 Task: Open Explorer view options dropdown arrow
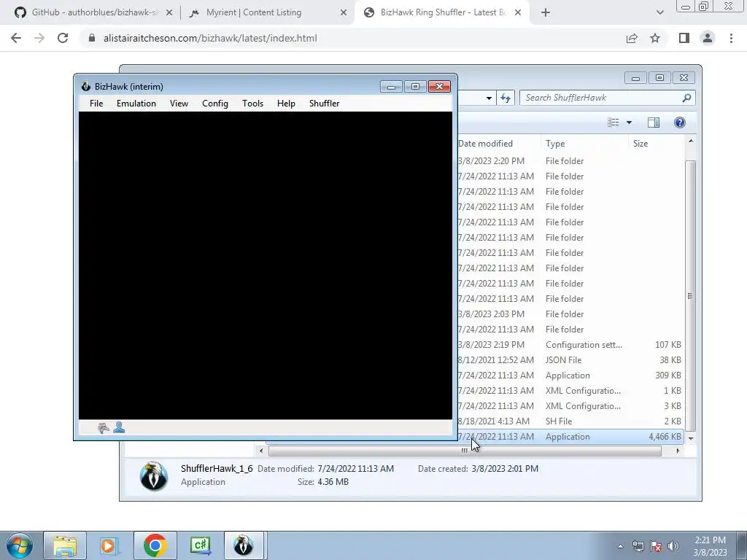pyautogui.click(x=629, y=122)
